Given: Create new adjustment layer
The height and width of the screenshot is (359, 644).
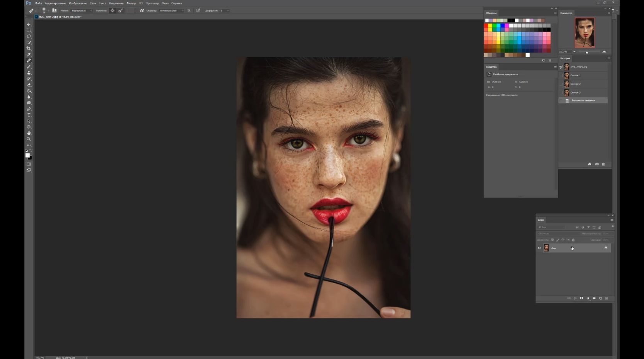Looking at the screenshot, I should pyautogui.click(x=588, y=298).
